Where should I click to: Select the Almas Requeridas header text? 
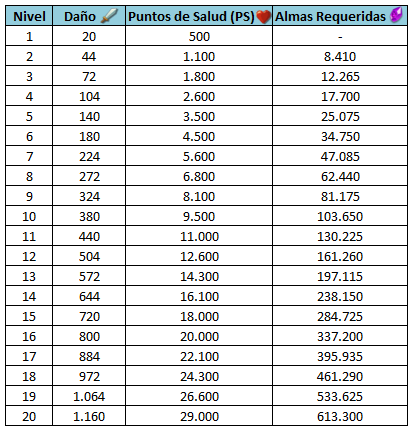tap(330, 16)
